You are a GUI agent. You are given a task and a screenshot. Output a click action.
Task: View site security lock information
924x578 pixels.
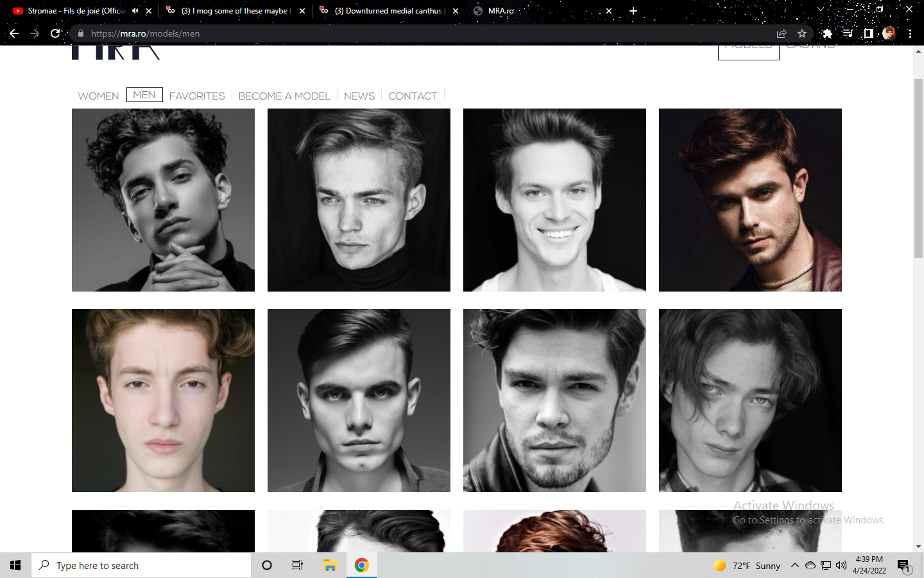[x=80, y=33]
